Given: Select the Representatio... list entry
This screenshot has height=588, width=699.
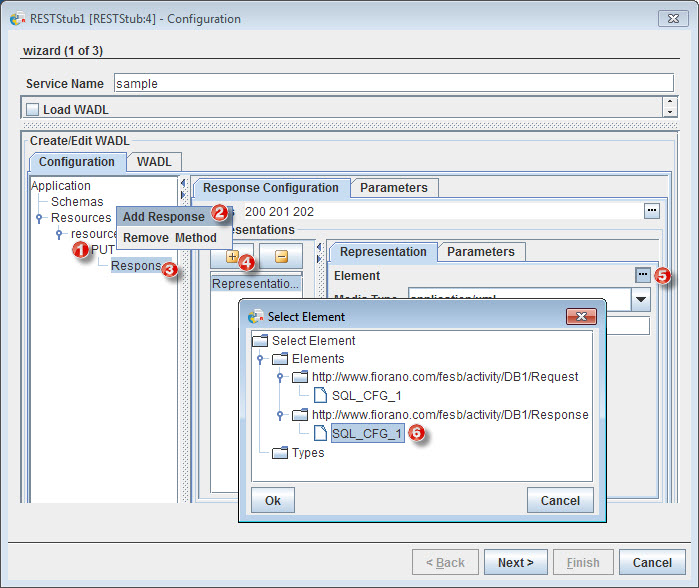Looking at the screenshot, I should 255,284.
